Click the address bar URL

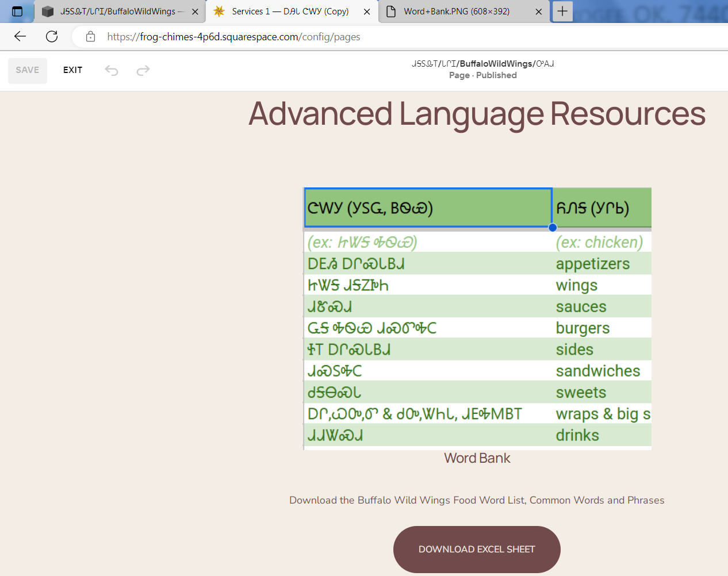click(x=233, y=37)
